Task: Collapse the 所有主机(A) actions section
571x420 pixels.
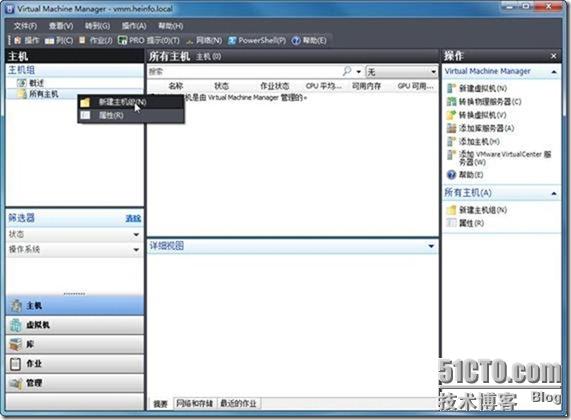Action: 554,193
